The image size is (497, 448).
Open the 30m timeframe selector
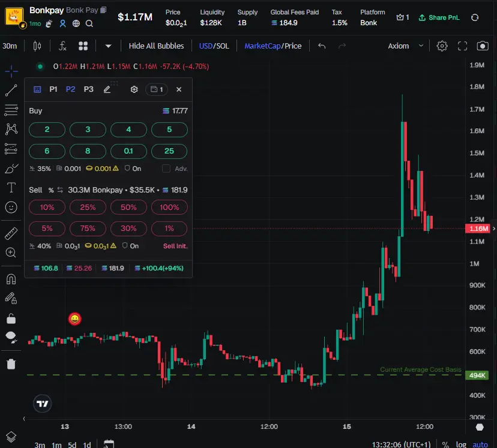[x=10, y=46]
